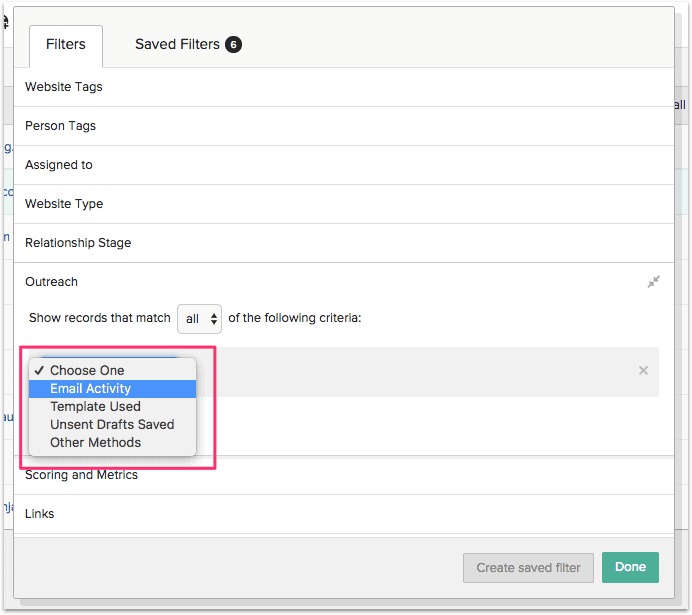The height and width of the screenshot is (615, 692).
Task: Expand the Website Tags filter section
Action: (64, 87)
